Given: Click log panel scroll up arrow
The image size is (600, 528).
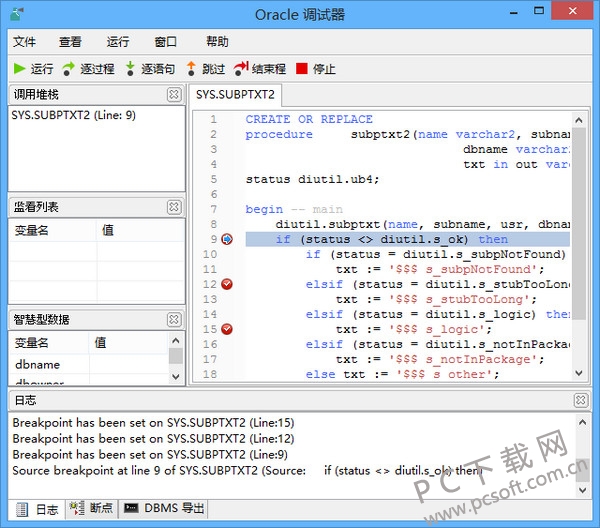Looking at the screenshot, I should pos(582,422).
